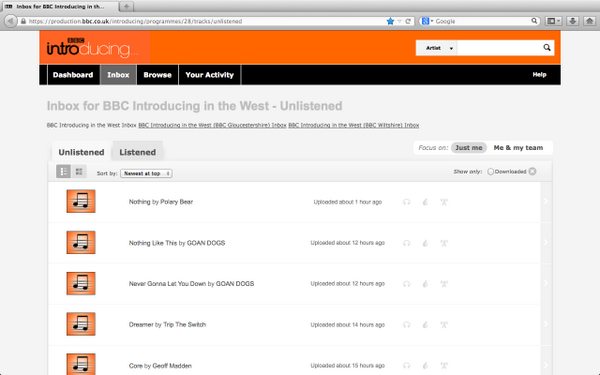Click 'Uploaded about 14 hours ago' text
The image size is (600, 375).
347,325
